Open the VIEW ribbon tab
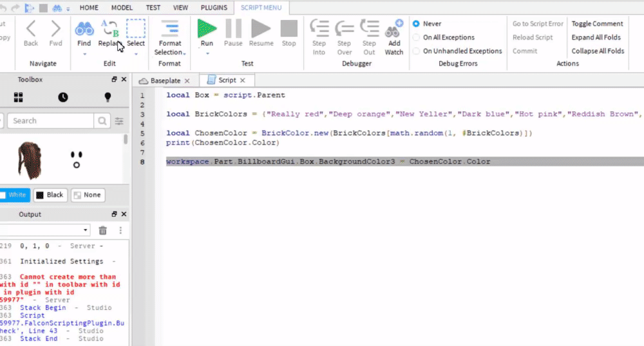The image size is (644, 346). tap(180, 7)
